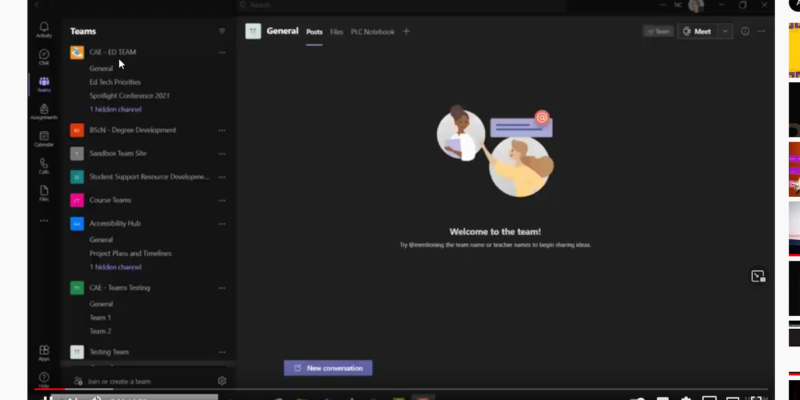Viewport: 800px width, 400px height.
Task: Open General channel under Accessibility Hub
Action: pos(101,240)
